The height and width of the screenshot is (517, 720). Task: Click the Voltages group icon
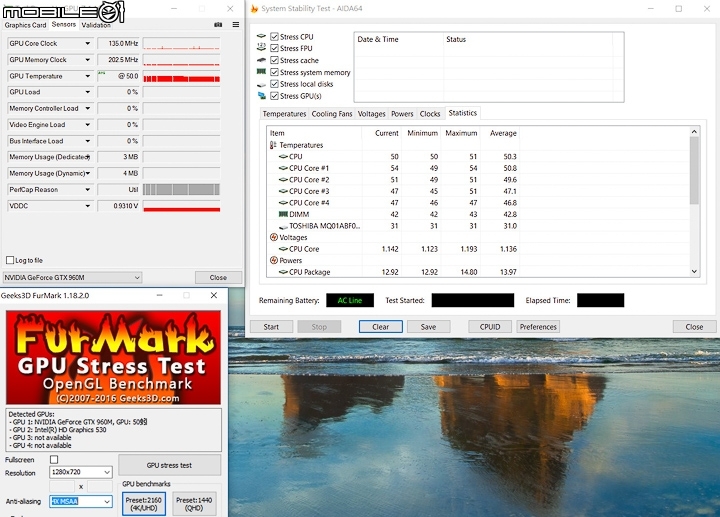(x=274, y=237)
